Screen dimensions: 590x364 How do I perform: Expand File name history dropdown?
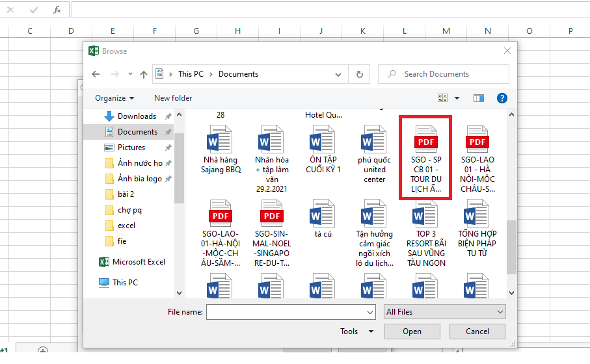click(370, 312)
